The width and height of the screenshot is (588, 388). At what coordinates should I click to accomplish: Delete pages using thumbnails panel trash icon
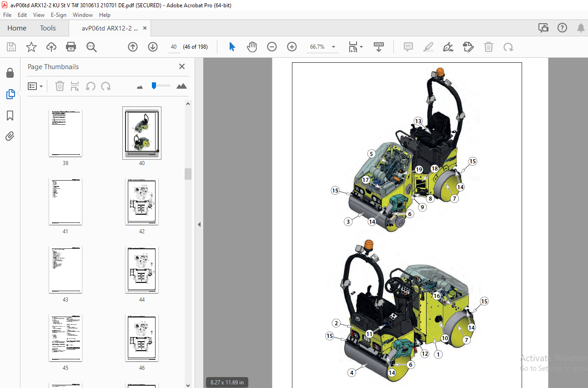coord(60,86)
